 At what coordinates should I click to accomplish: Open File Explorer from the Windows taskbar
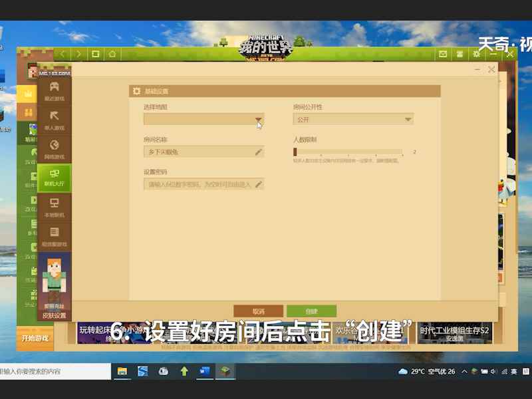pyautogui.click(x=122, y=371)
